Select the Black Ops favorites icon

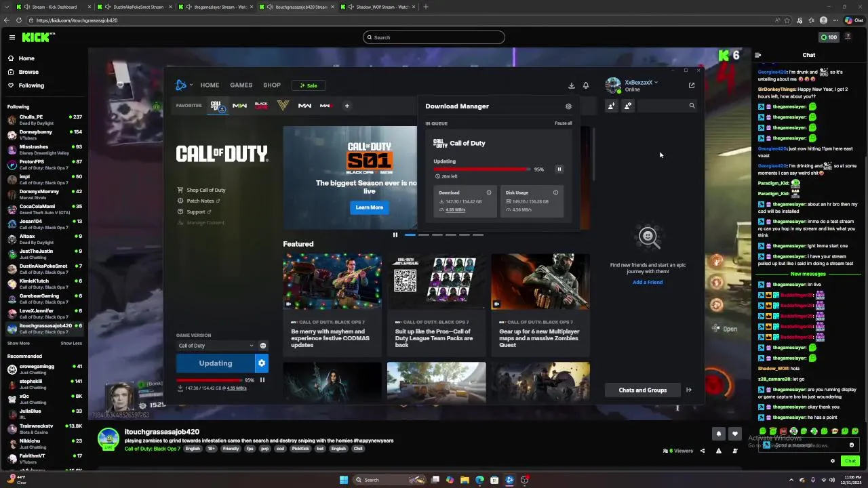click(261, 106)
